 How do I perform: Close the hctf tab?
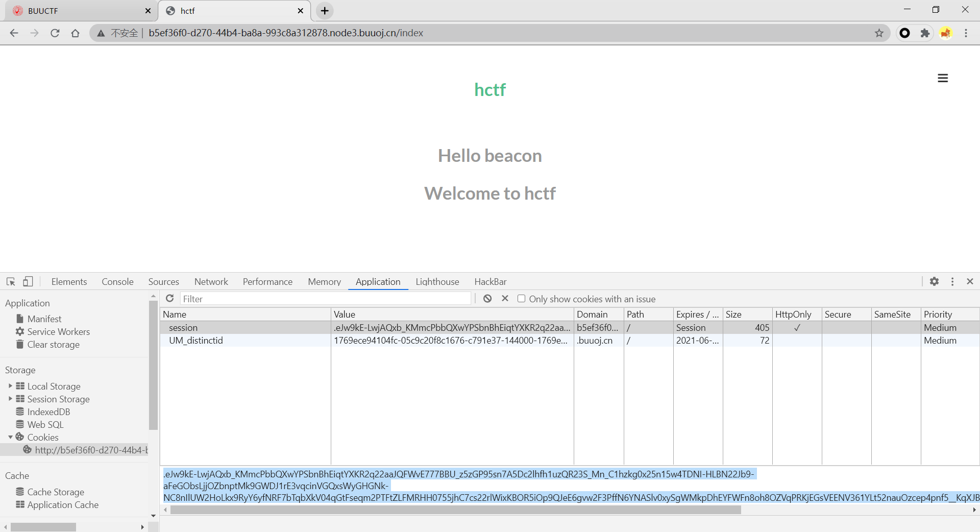(301, 11)
